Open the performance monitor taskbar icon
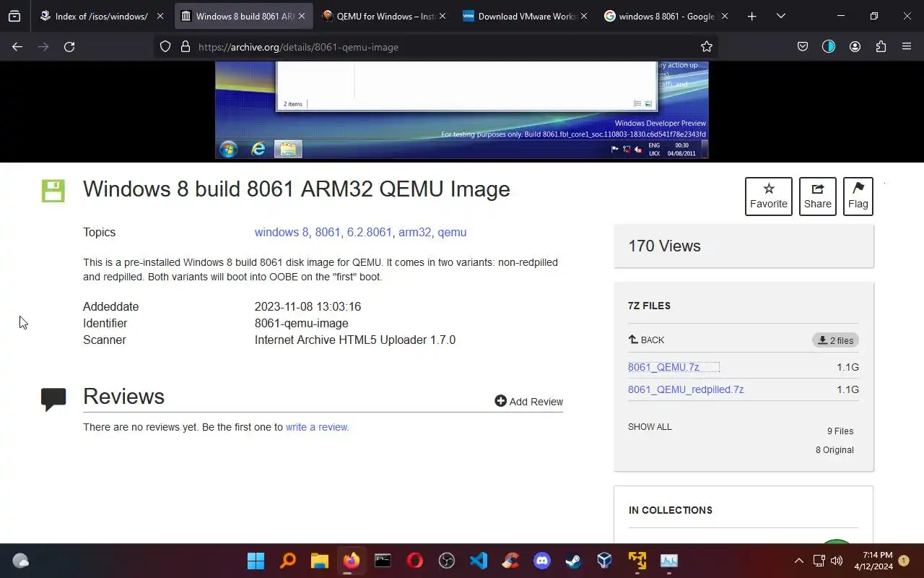The width and height of the screenshot is (924, 578). coord(669,561)
